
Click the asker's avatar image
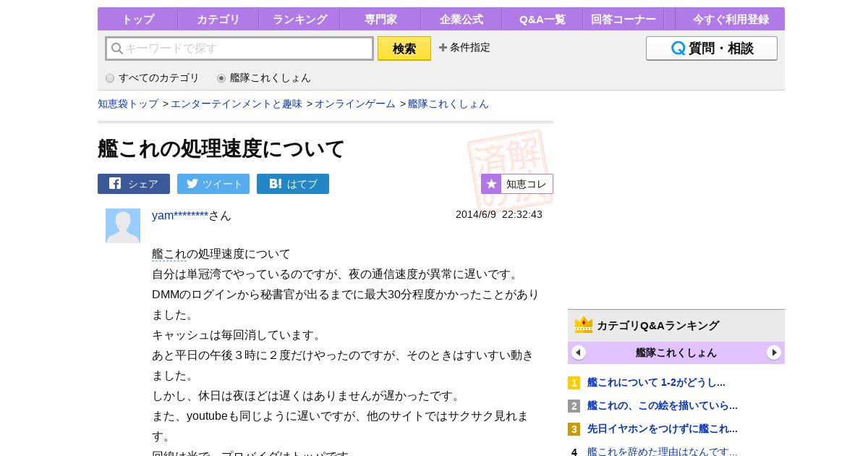(123, 226)
